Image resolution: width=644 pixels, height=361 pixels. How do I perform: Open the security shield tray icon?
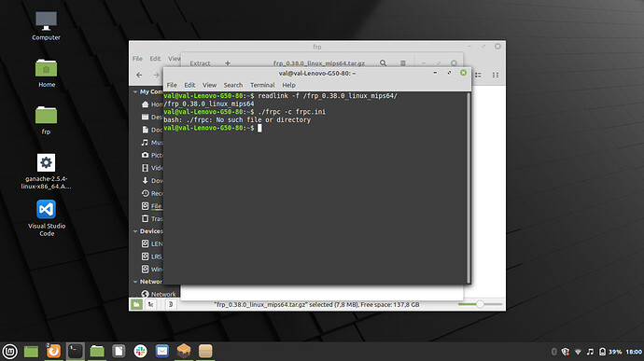point(566,352)
